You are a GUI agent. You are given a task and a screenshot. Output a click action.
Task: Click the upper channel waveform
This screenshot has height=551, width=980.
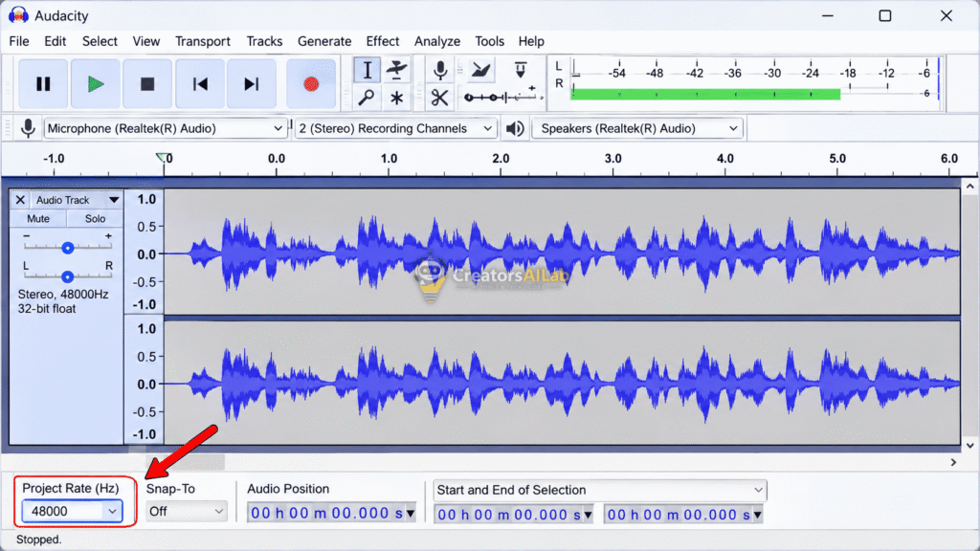[x=561, y=253]
